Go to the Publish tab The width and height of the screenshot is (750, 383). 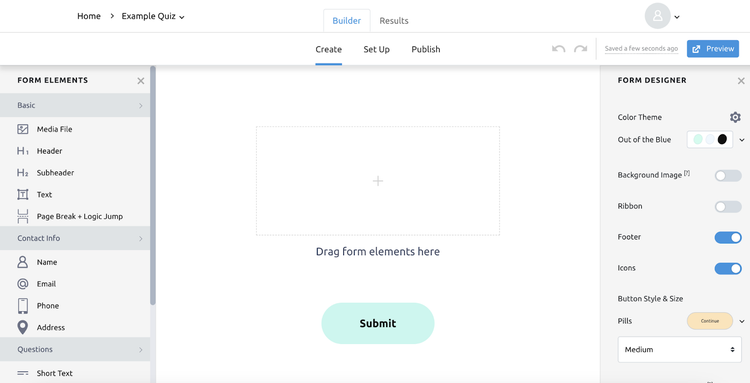[x=426, y=49]
